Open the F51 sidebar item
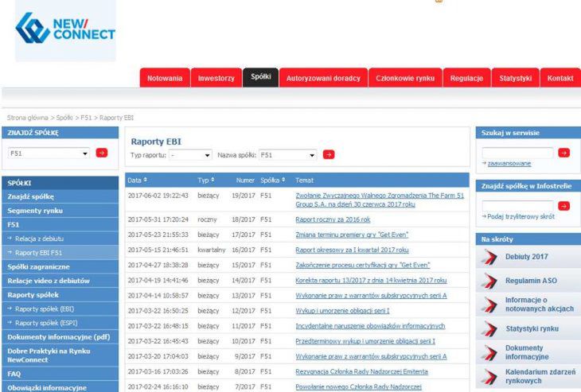Viewport: 581px width, 392px height. pos(60,225)
